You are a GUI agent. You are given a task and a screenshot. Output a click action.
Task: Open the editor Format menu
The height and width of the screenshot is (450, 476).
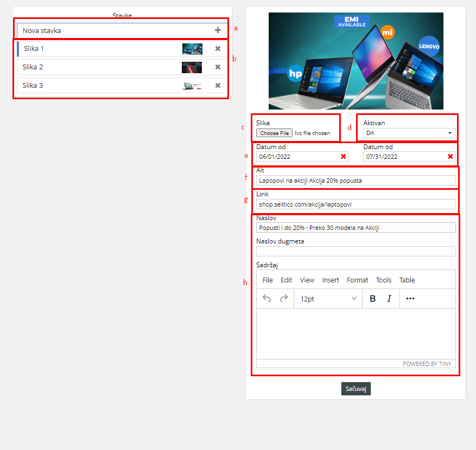coord(357,280)
